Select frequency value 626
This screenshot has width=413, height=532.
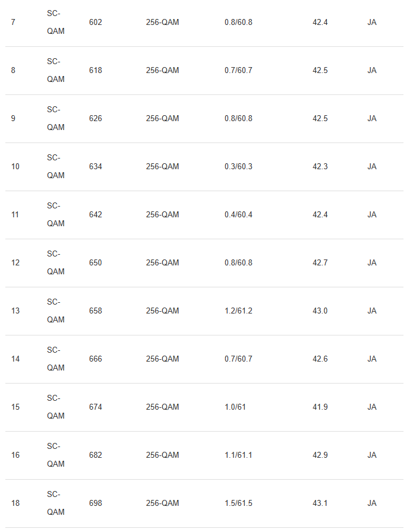pyautogui.click(x=95, y=119)
